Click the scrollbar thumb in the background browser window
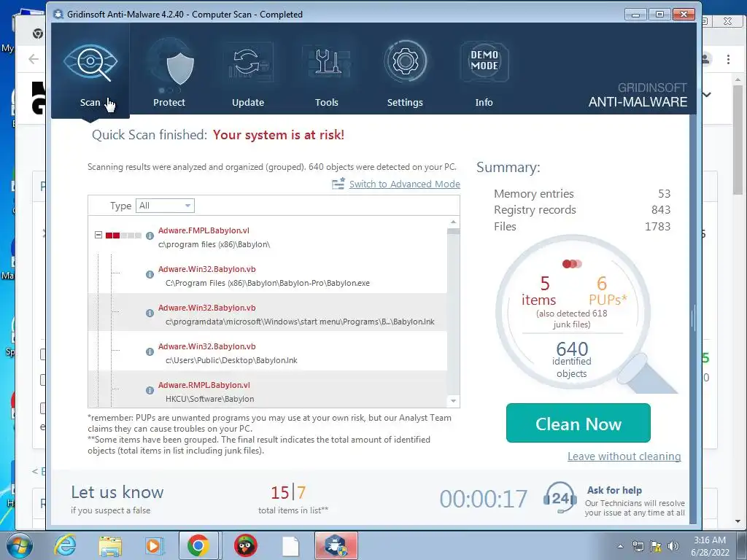This screenshot has height=560, width=747. point(738,139)
